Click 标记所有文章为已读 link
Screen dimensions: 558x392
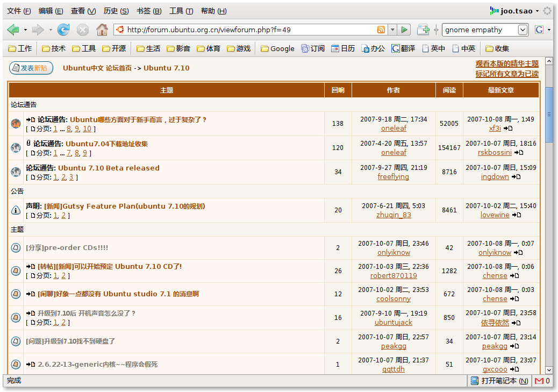(x=507, y=74)
